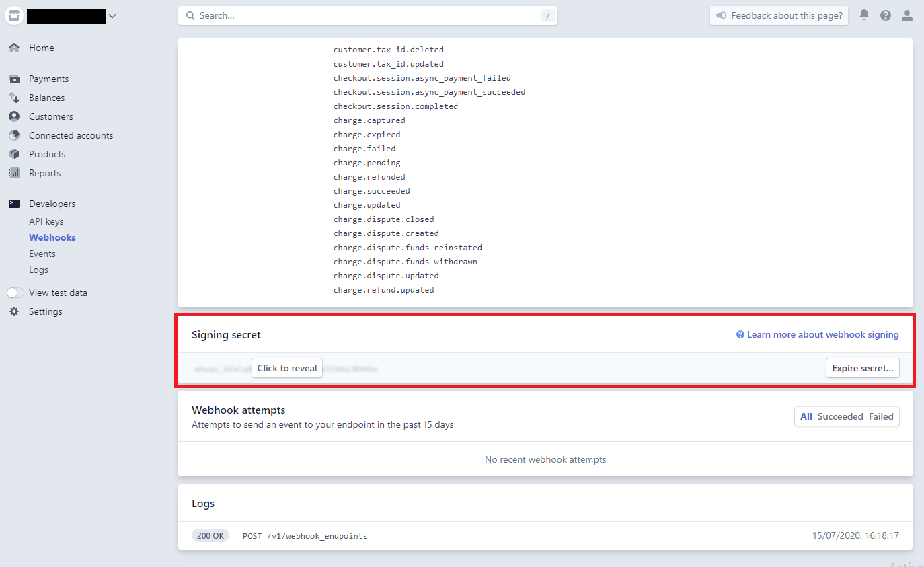Open API keys in Developers menu

[46, 222]
